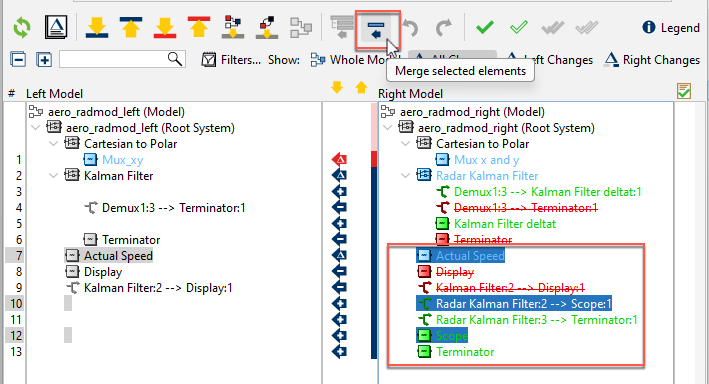
Task: Click blue minus marker on row 4
Action: point(339,208)
